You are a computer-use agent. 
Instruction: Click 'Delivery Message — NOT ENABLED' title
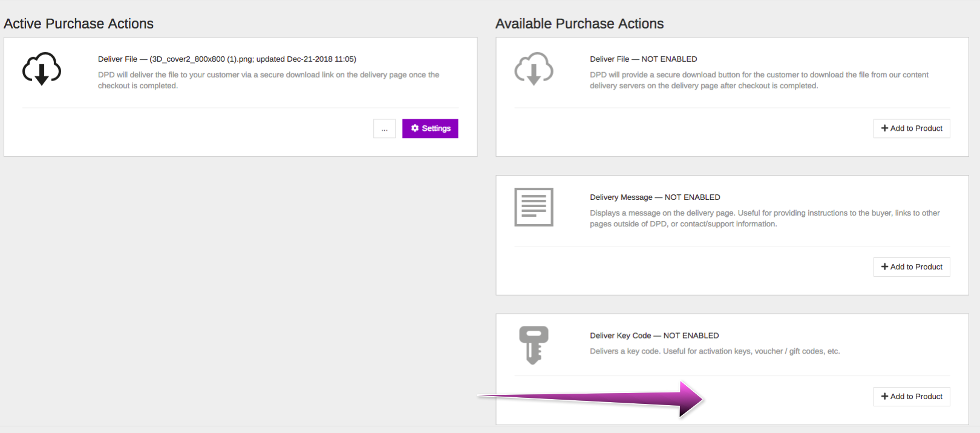pos(655,197)
